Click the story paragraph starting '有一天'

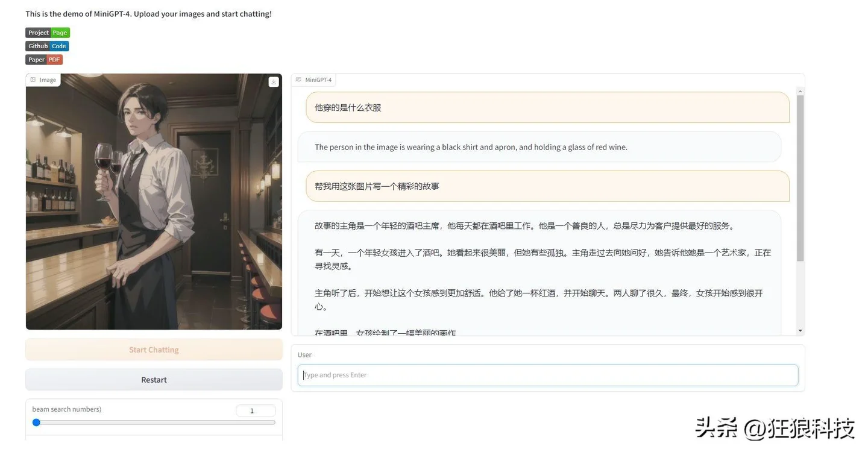tap(543, 259)
